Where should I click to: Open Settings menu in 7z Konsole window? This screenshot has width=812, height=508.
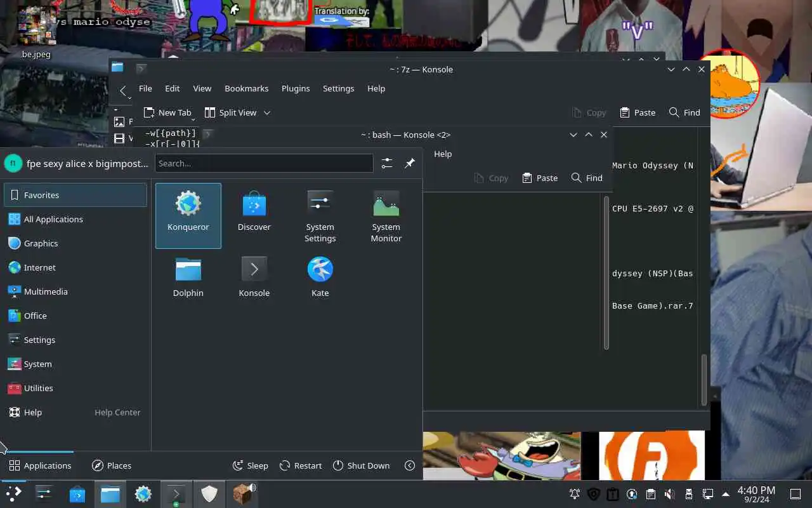[338, 88]
